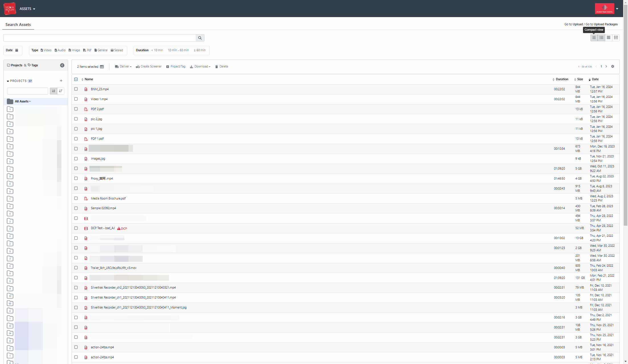Screen dimensions: 628x364
Task: Open the ASSETS dropdown menu
Action: [27, 9]
